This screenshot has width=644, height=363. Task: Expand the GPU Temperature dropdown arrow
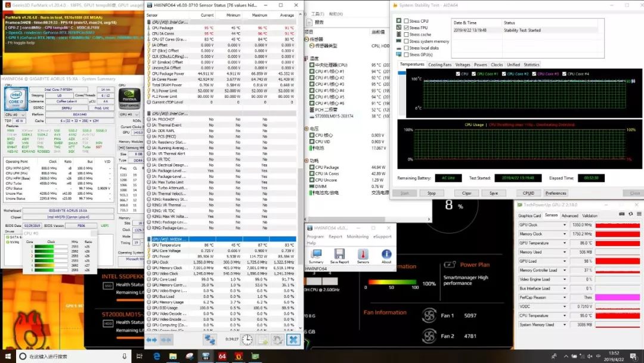click(x=565, y=243)
